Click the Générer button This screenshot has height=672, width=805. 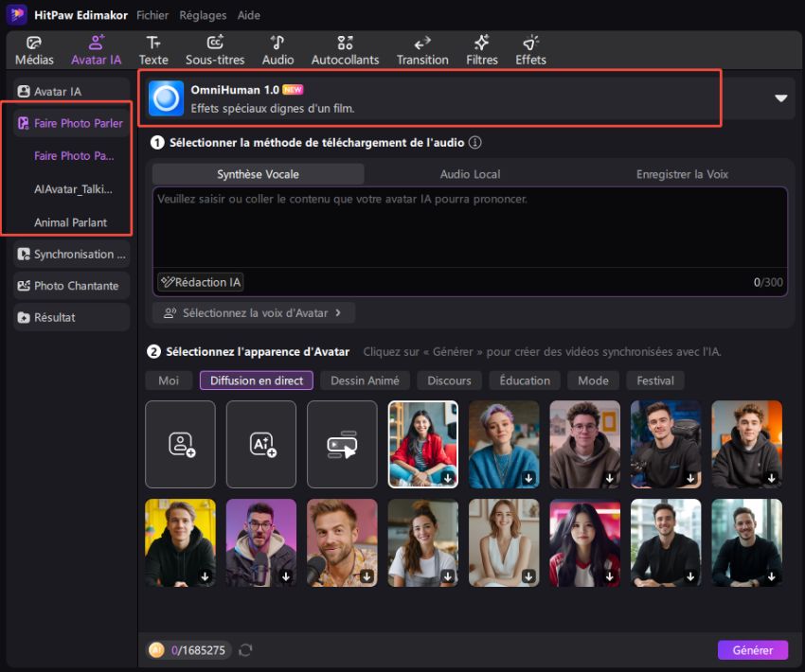point(752,650)
